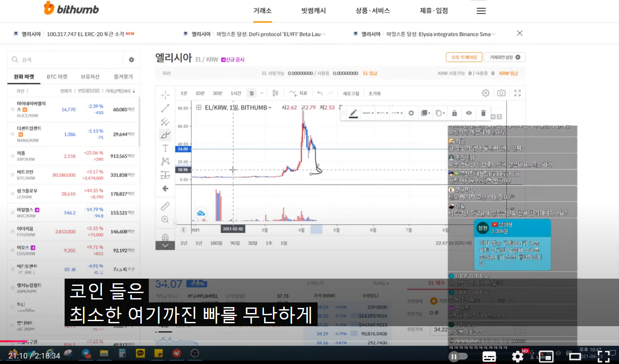Image resolution: width=619 pixels, height=364 pixels.
Task: Select the forecast position tool
Action: pyautogui.click(x=165, y=175)
